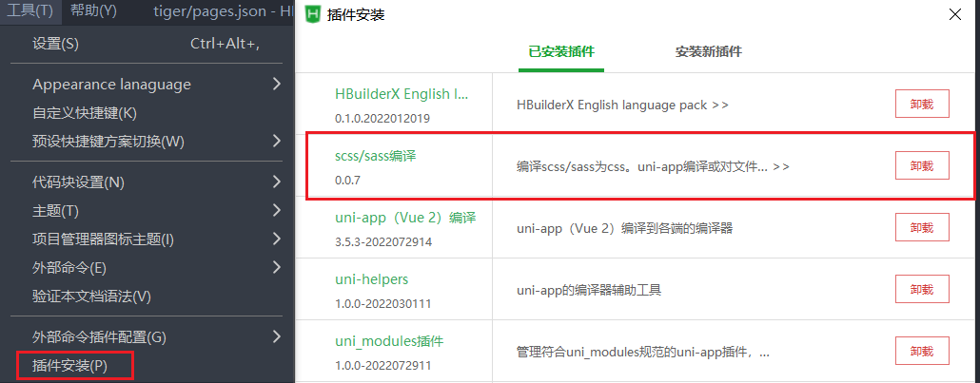This screenshot has width=980, height=383.
Task: Open 外部命令(E) submenu
Action: click(x=147, y=268)
